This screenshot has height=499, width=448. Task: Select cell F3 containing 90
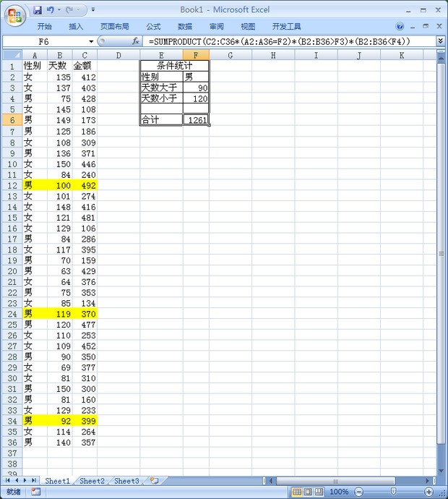pyautogui.click(x=196, y=88)
